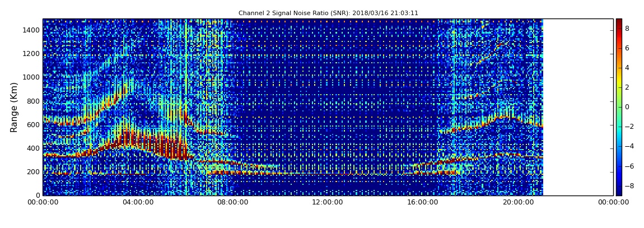The width and height of the screenshot is (644, 228).
Task: Click the 1200 tick label on the range axis
Action: coord(31,54)
